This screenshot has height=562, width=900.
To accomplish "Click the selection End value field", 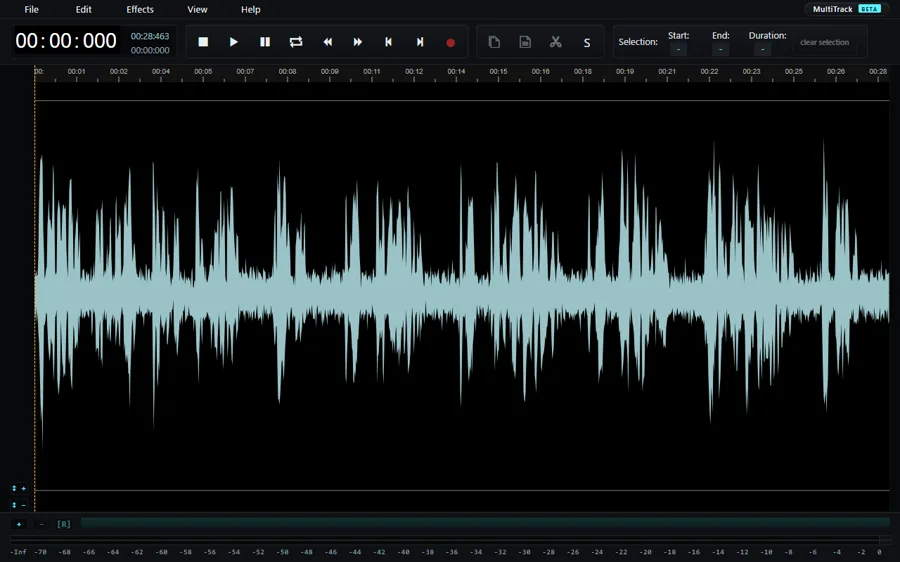I will pyautogui.click(x=720, y=49).
